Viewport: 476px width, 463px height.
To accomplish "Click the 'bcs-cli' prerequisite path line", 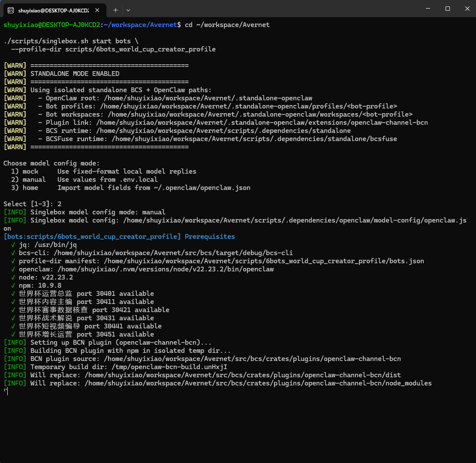I will coord(152,253).
